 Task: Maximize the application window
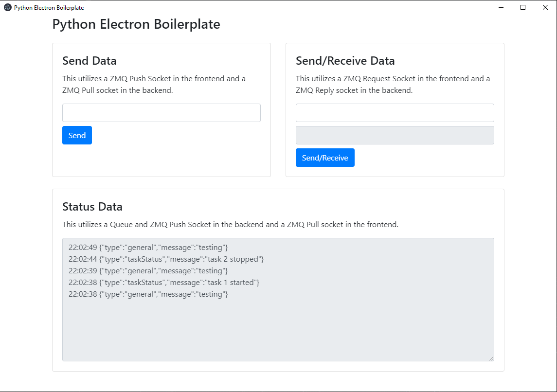[x=523, y=7]
